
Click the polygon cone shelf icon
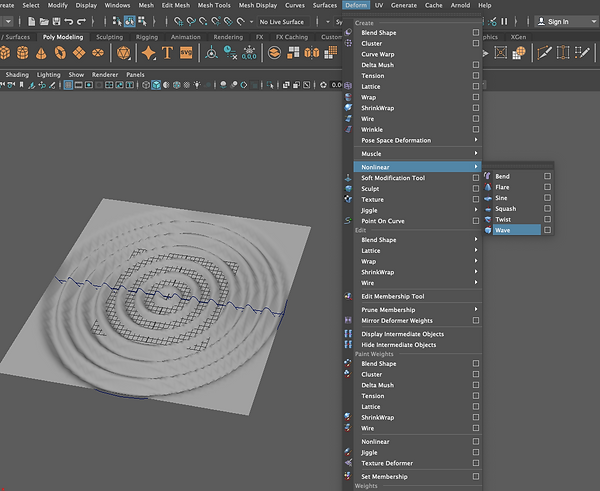pos(41,53)
